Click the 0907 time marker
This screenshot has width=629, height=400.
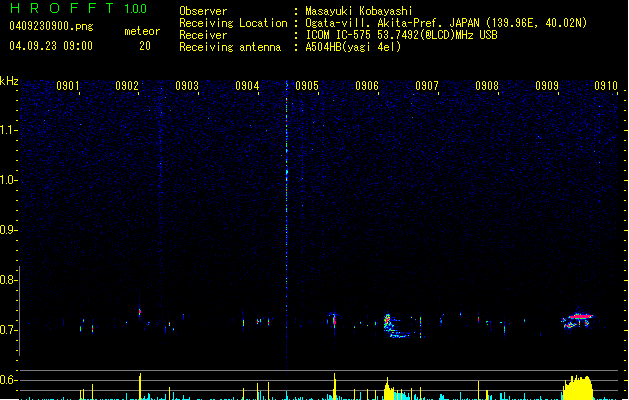point(427,86)
